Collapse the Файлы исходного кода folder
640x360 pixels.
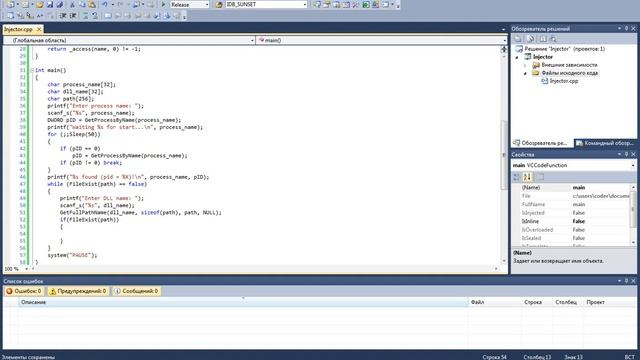[525, 73]
